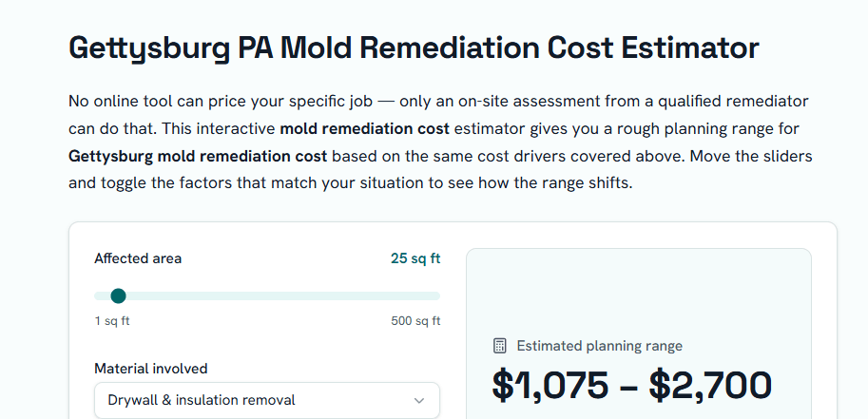Click the Material involved label
868x419 pixels.
tap(150, 369)
